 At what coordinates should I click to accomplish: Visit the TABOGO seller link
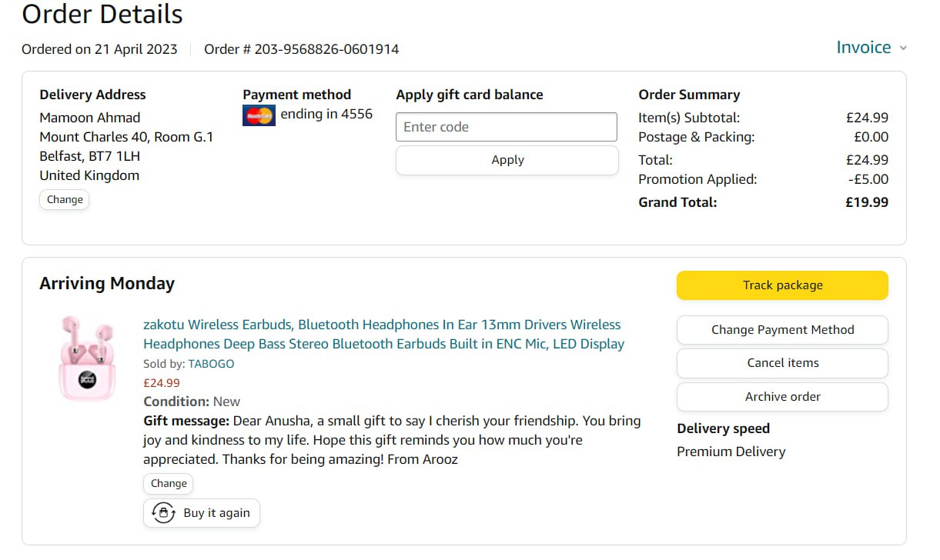pos(211,364)
